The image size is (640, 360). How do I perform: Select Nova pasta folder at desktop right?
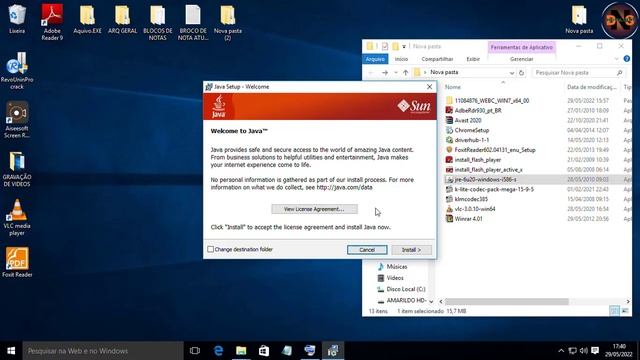click(579, 19)
